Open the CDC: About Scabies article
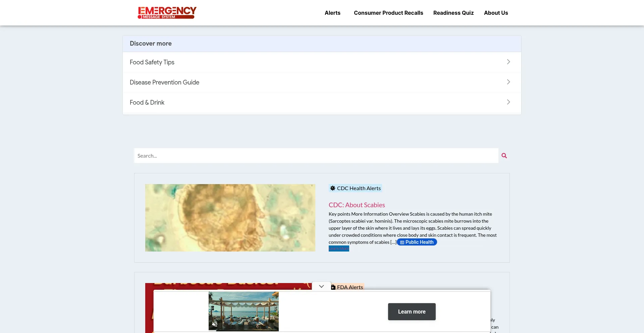Screen dimensions: 644x333 [357, 205]
